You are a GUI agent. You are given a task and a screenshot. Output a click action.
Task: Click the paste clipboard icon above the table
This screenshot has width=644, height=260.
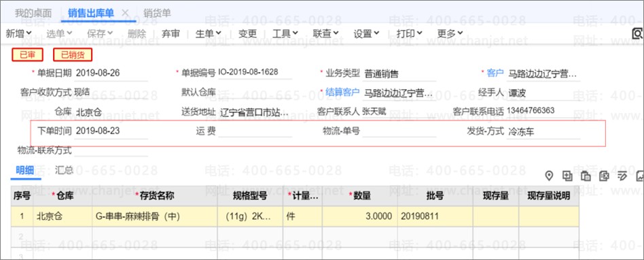(586, 176)
